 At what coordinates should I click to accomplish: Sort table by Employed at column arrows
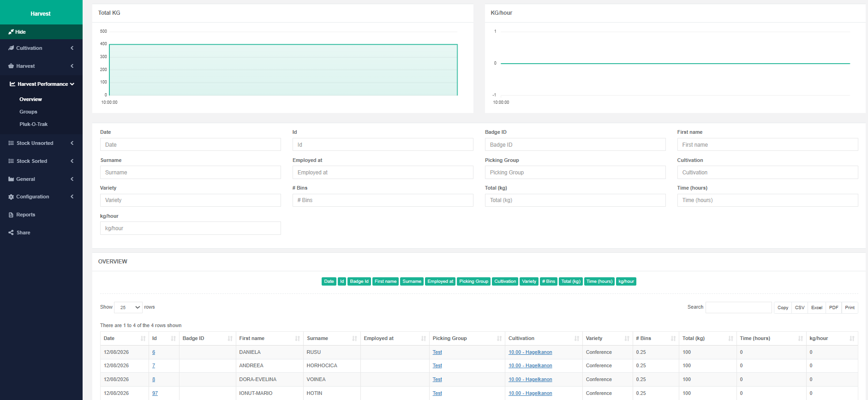pos(423,339)
